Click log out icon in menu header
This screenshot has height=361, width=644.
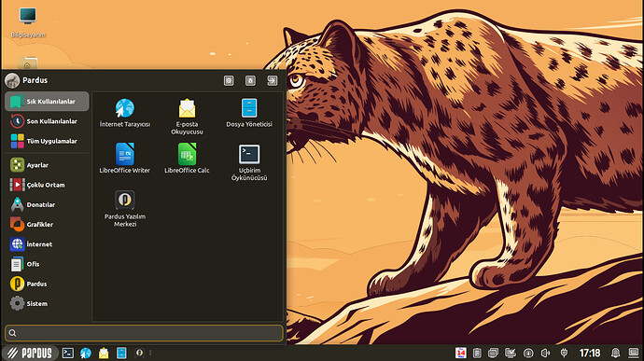point(273,80)
